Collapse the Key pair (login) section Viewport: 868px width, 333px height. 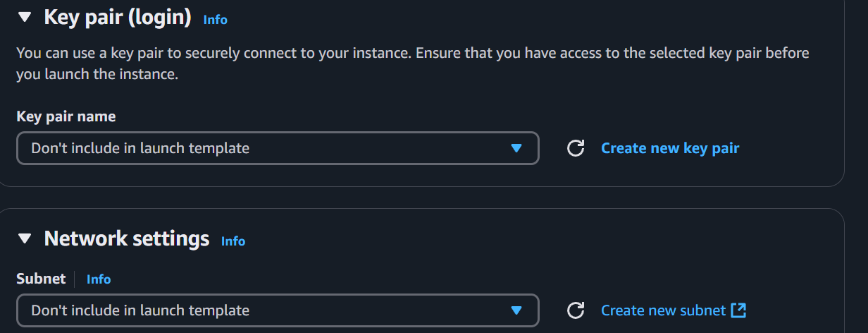[25, 18]
